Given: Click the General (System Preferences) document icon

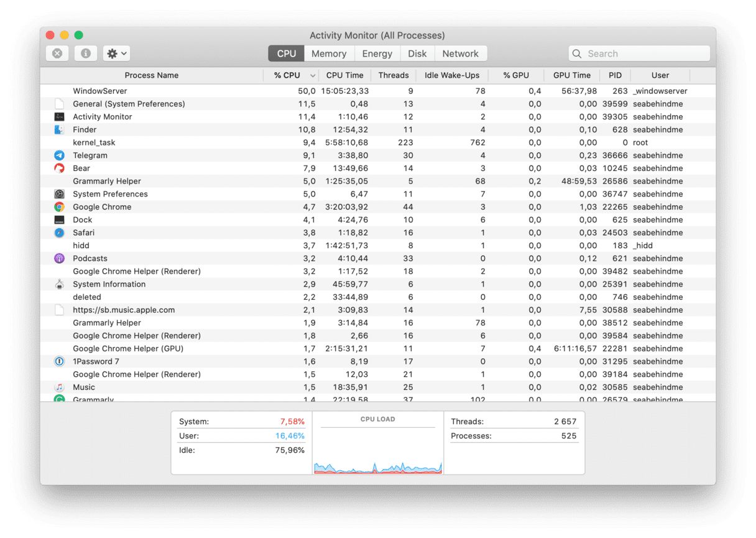Looking at the screenshot, I should click(59, 104).
